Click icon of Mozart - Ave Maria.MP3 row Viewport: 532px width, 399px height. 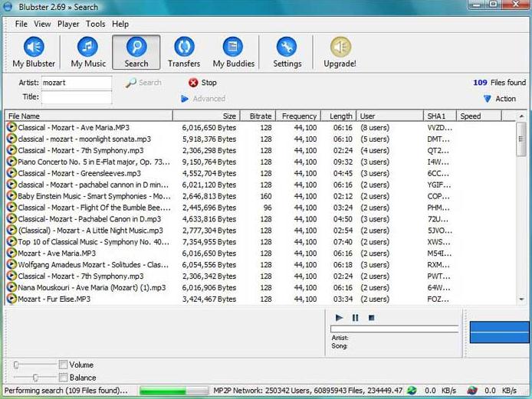11,253
